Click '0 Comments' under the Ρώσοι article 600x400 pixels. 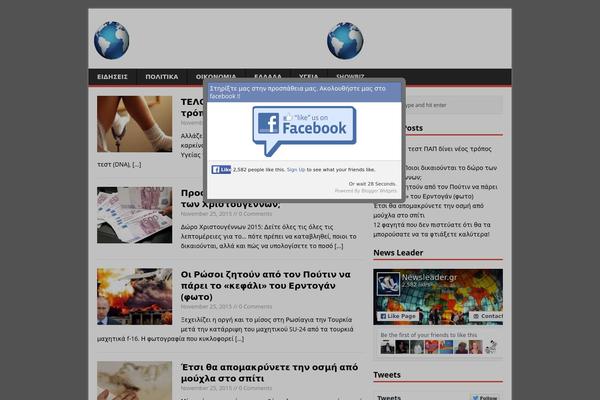click(x=255, y=307)
